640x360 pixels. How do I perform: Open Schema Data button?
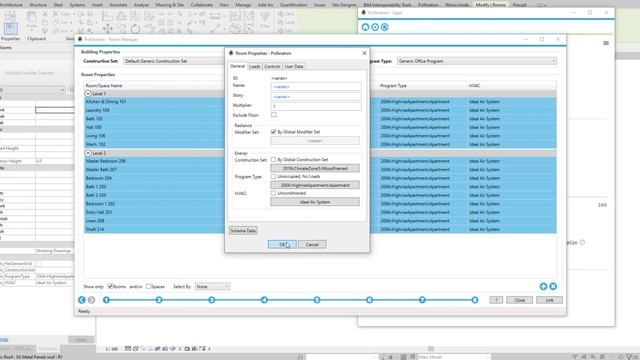[243, 231]
